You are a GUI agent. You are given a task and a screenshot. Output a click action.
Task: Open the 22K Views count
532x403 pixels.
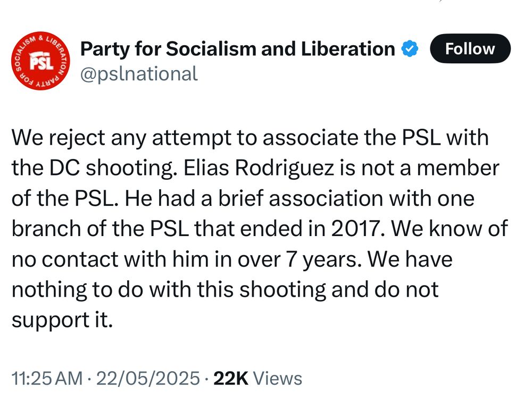pos(257,379)
